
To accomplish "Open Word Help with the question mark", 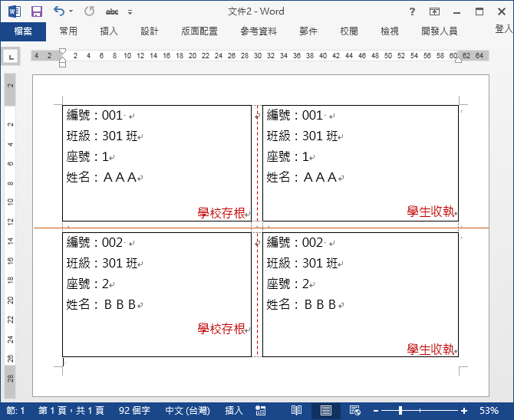I will pos(412,12).
